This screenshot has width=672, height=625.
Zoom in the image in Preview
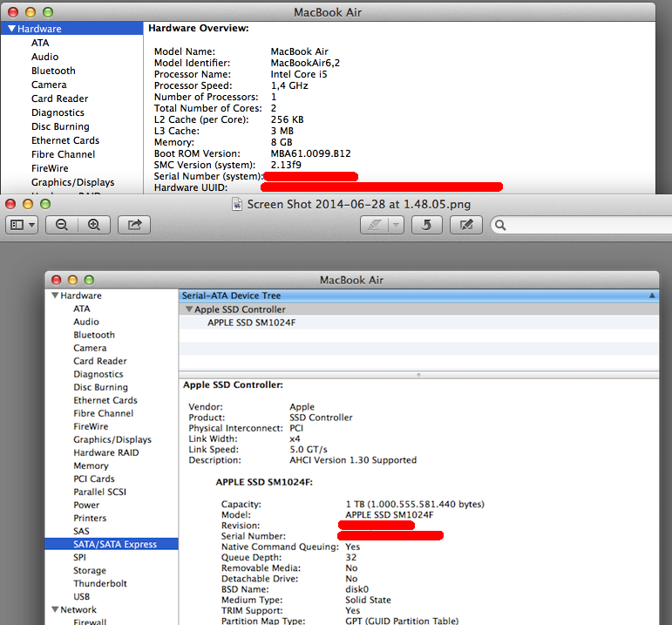click(94, 225)
